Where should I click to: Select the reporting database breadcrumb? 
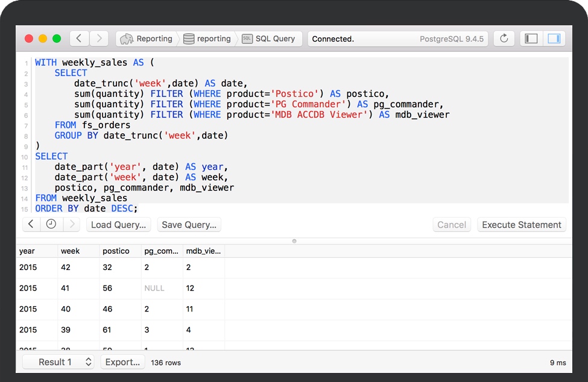click(x=207, y=39)
